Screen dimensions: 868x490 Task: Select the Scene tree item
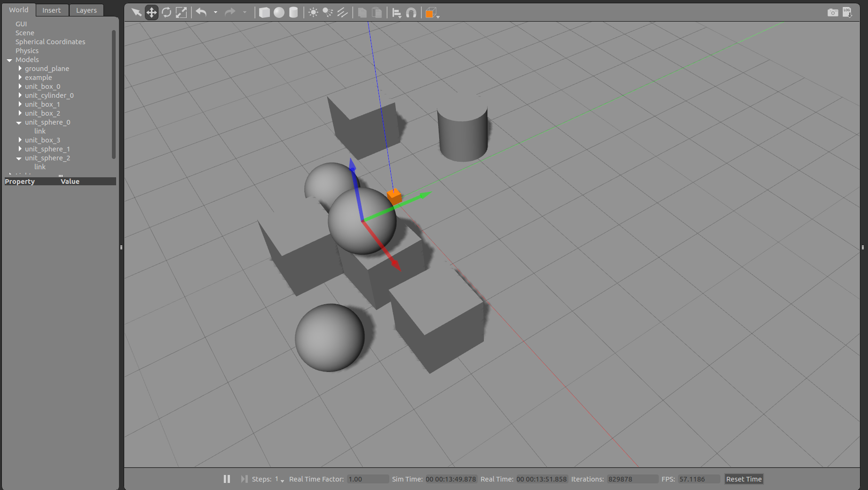(25, 33)
